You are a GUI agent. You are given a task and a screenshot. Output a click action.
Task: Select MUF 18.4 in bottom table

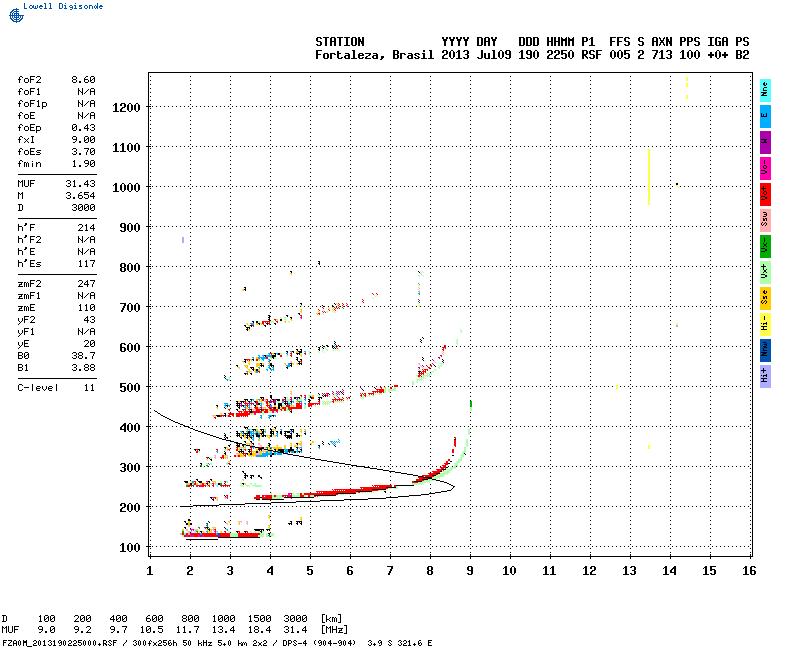(x=259, y=630)
